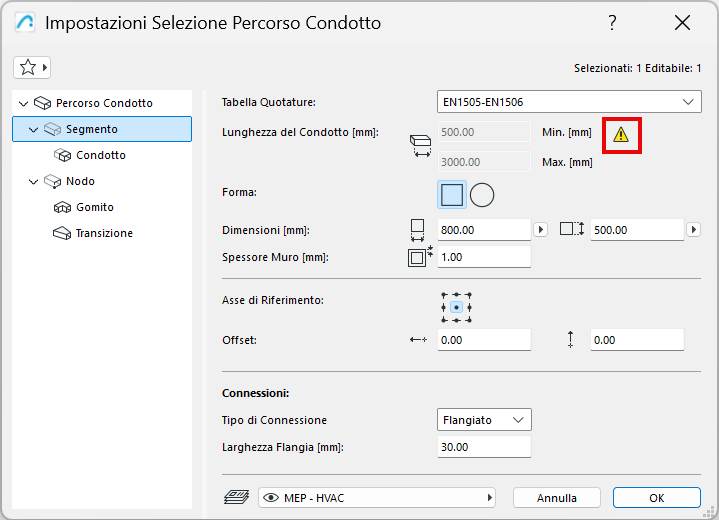This screenshot has height=520, width=719.
Task: Collapse the Percorso Condotto tree node
Action: tap(23, 103)
